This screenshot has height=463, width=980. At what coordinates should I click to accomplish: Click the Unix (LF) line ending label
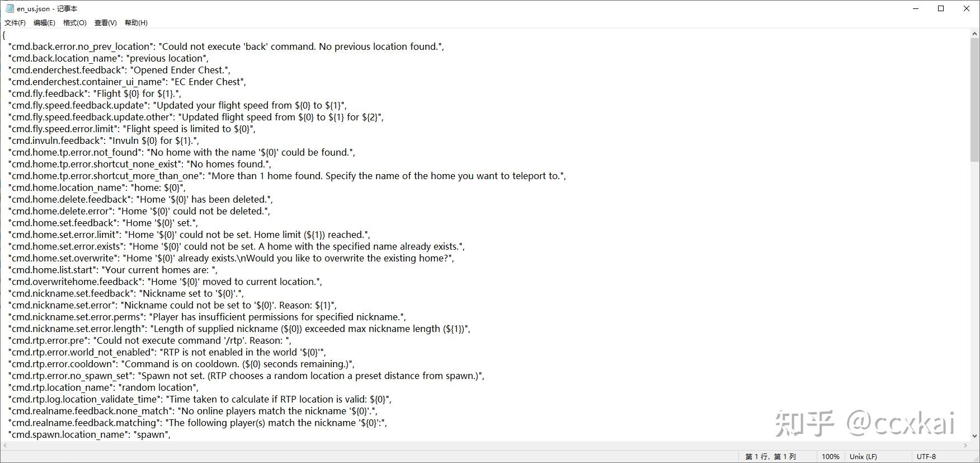coord(863,457)
